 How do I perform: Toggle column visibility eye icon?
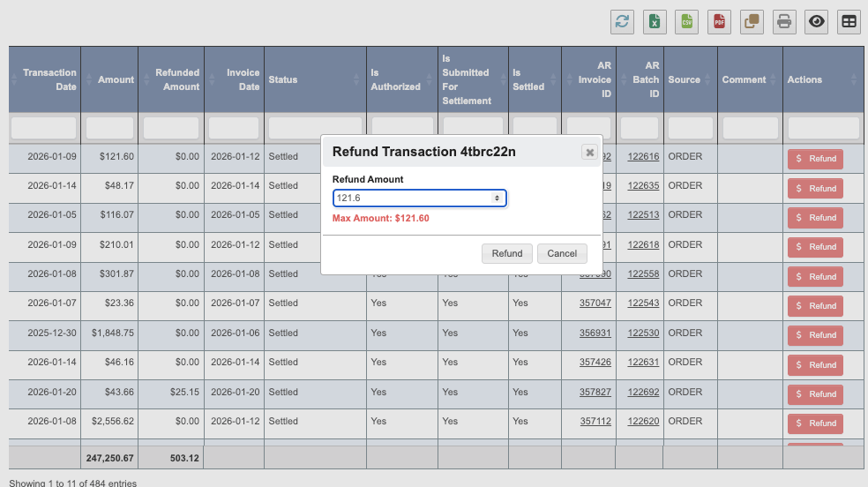(817, 22)
